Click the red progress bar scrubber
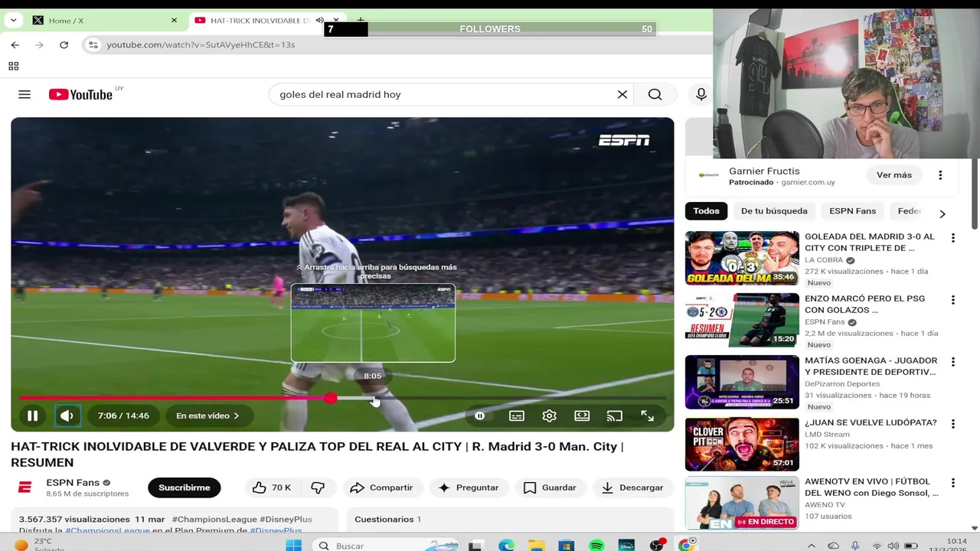This screenshot has height=551, width=980. 330,398
